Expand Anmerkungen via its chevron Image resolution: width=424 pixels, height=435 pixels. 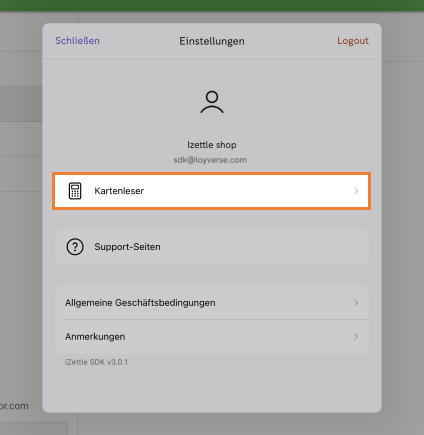pyautogui.click(x=356, y=337)
